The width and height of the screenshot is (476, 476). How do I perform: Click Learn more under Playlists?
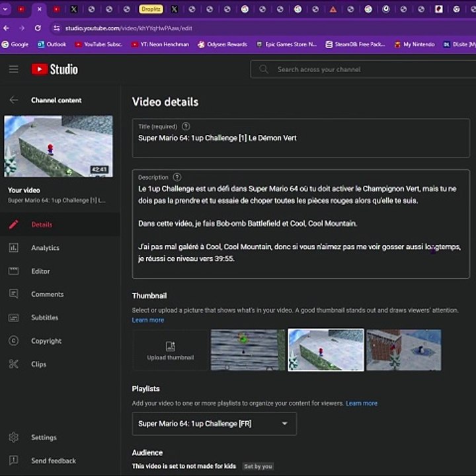(x=362, y=403)
